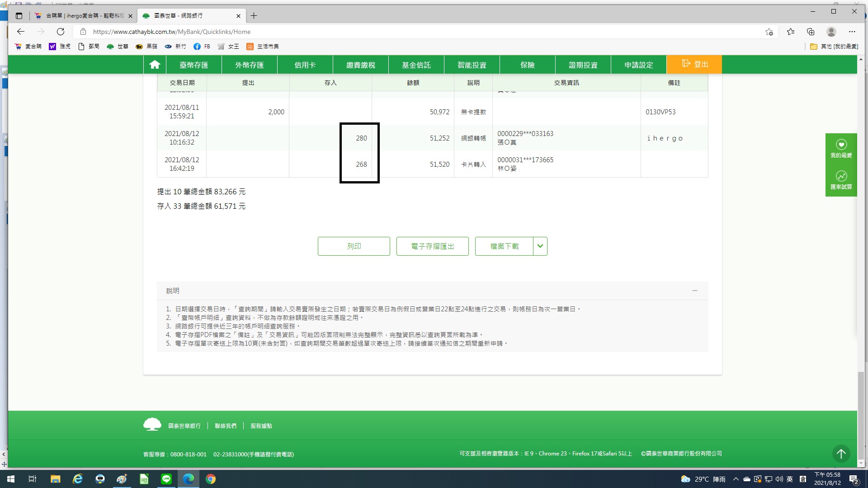Screen dimensions: 868x488
Task: Open the Collections icon in browser toolbar
Action: point(811,32)
